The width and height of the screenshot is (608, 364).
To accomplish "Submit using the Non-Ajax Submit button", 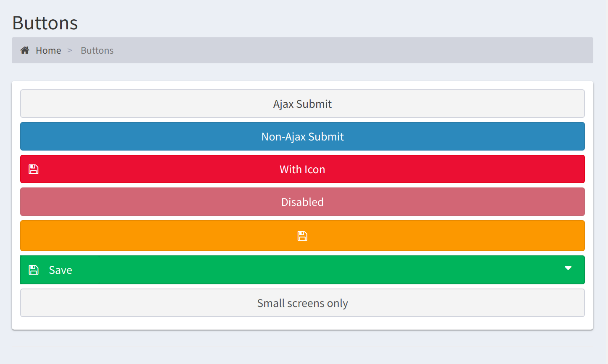I will point(302,136).
